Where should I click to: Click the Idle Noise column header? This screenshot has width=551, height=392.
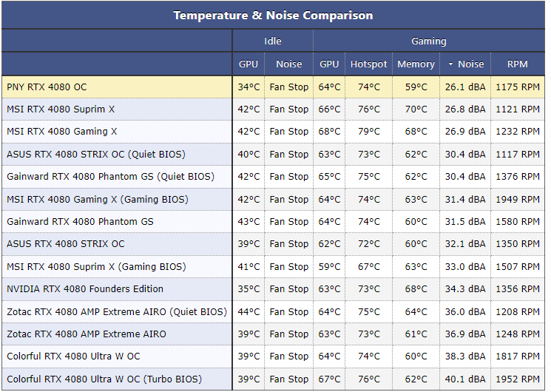click(288, 64)
